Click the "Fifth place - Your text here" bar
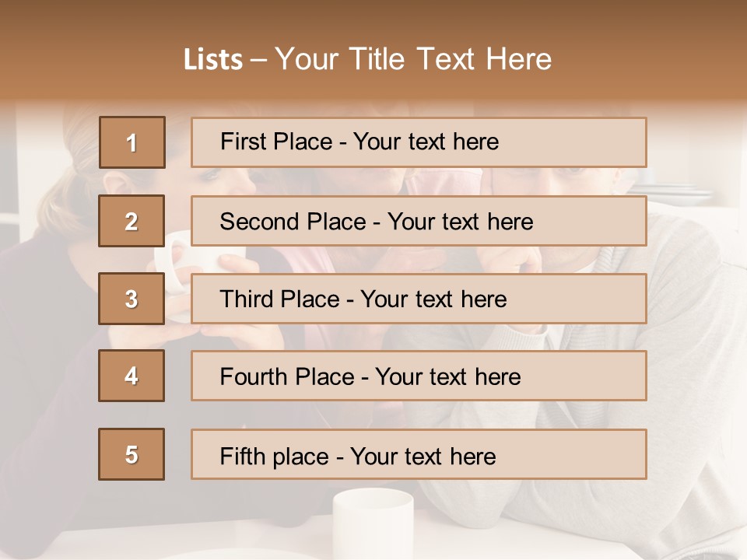Image resolution: width=747 pixels, height=560 pixels. (x=419, y=454)
